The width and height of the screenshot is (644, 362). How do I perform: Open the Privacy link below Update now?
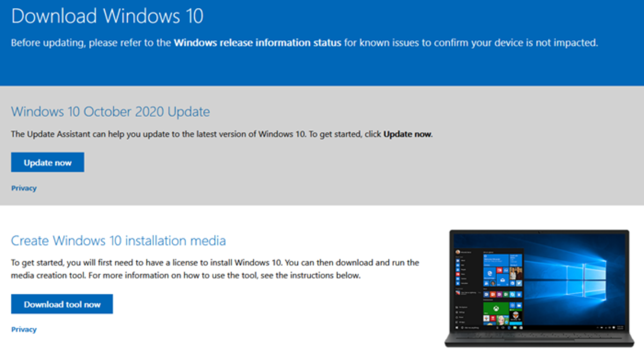tap(24, 188)
